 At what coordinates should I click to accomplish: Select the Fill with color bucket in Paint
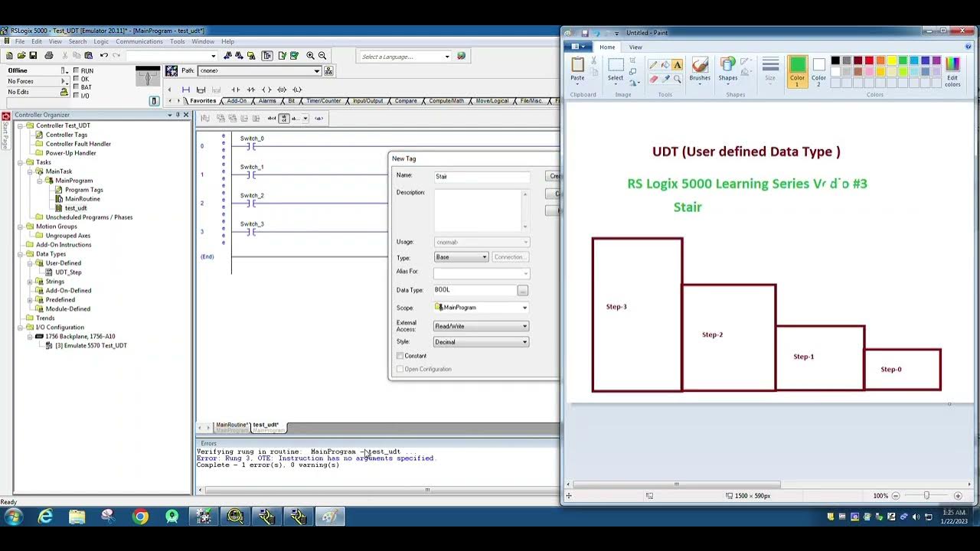pos(665,65)
